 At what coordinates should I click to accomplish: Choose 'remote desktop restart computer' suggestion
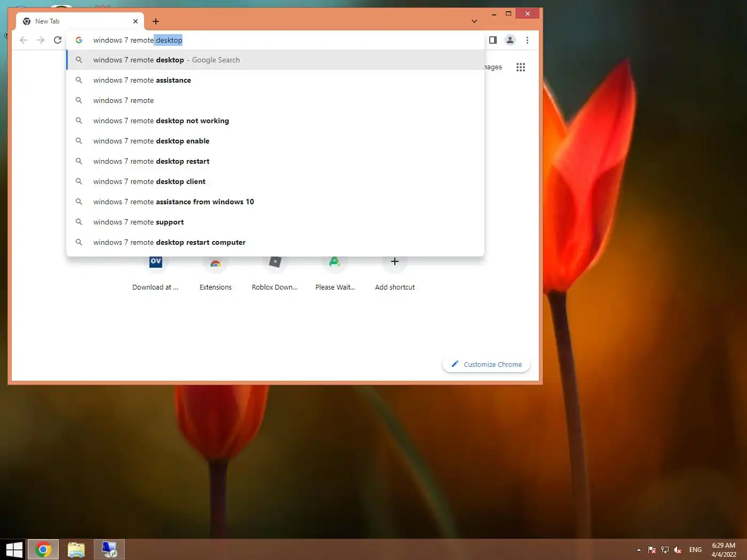click(275, 242)
